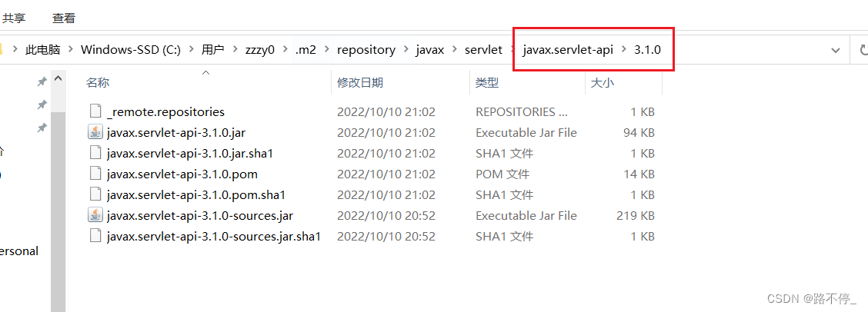The width and height of the screenshot is (868, 312).
Task: Go to Windows-SSD (C:) in address bar
Action: point(131,50)
